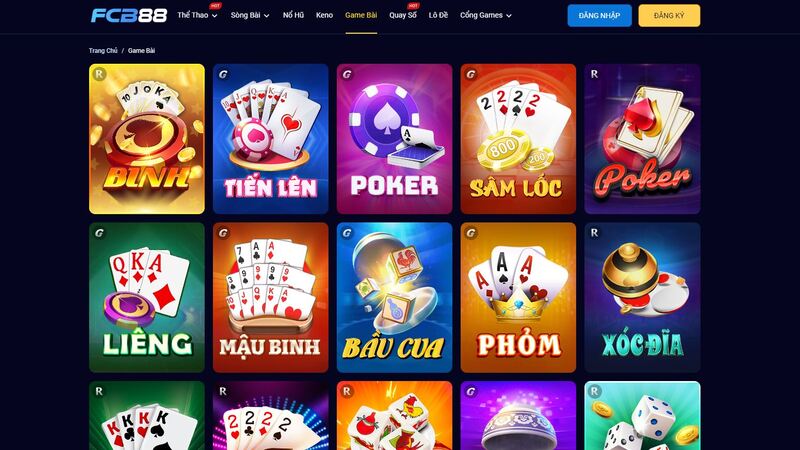Choose the Liêng game tile
The width and height of the screenshot is (800, 450).
tap(147, 297)
